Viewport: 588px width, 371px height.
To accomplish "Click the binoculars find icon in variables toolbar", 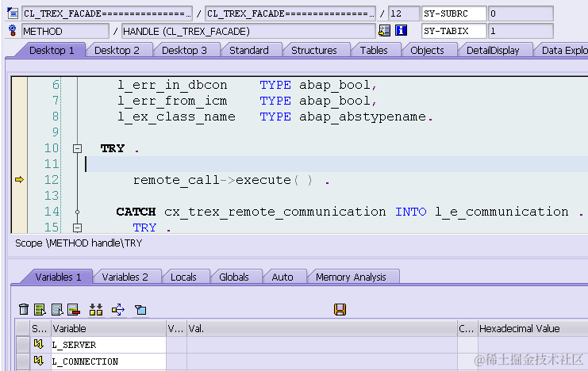I will pyautogui.click(x=96, y=309).
